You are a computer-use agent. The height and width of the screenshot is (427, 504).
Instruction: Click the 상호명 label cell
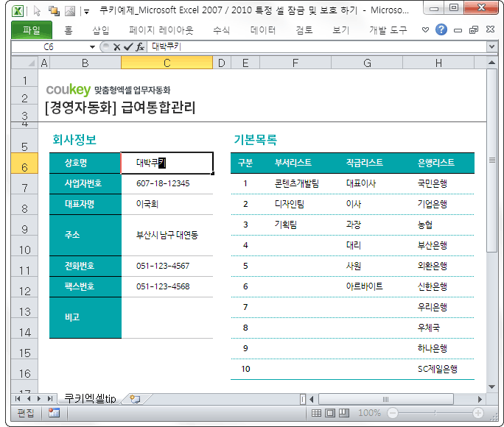point(85,163)
